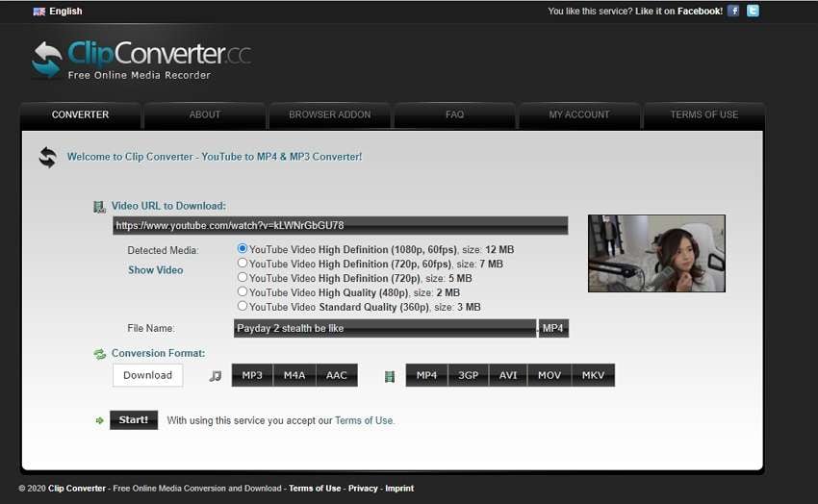Viewport: 818px width, 504px height.
Task: Open the MY ACCOUNT tab
Action: click(579, 115)
